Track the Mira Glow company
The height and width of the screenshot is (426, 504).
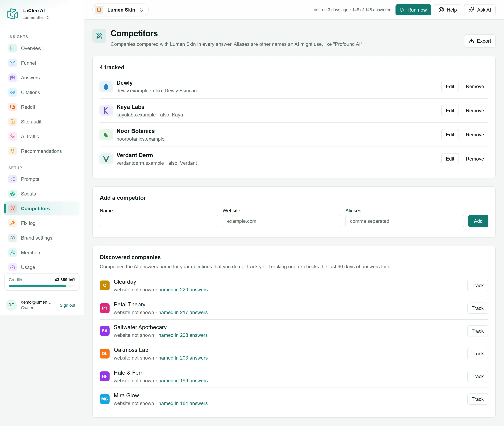click(477, 399)
